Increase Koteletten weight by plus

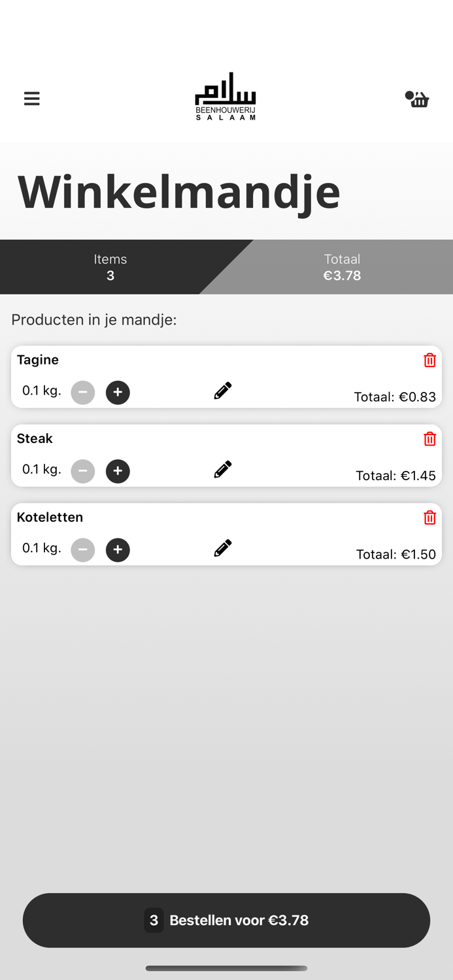(118, 550)
